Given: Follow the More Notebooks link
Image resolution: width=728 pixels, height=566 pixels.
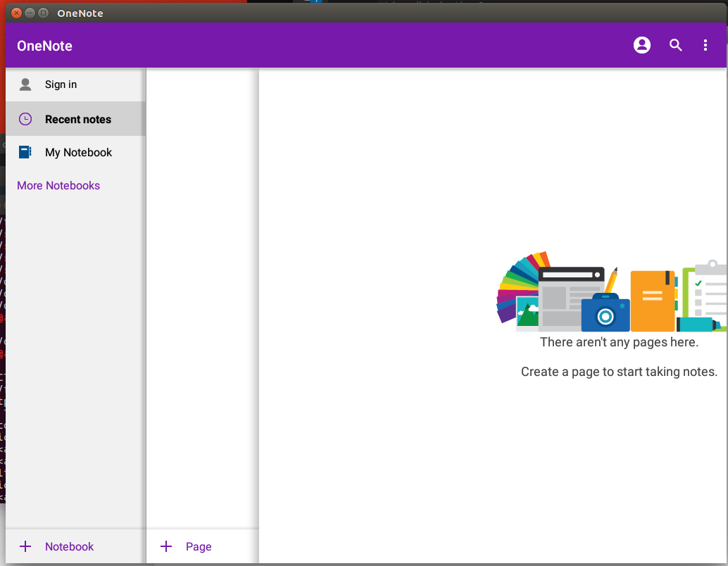Looking at the screenshot, I should pos(58,186).
